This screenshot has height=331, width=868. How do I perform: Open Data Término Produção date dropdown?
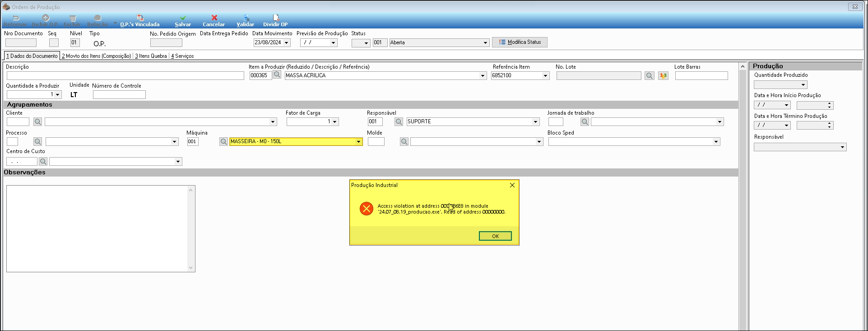pyautogui.click(x=786, y=126)
